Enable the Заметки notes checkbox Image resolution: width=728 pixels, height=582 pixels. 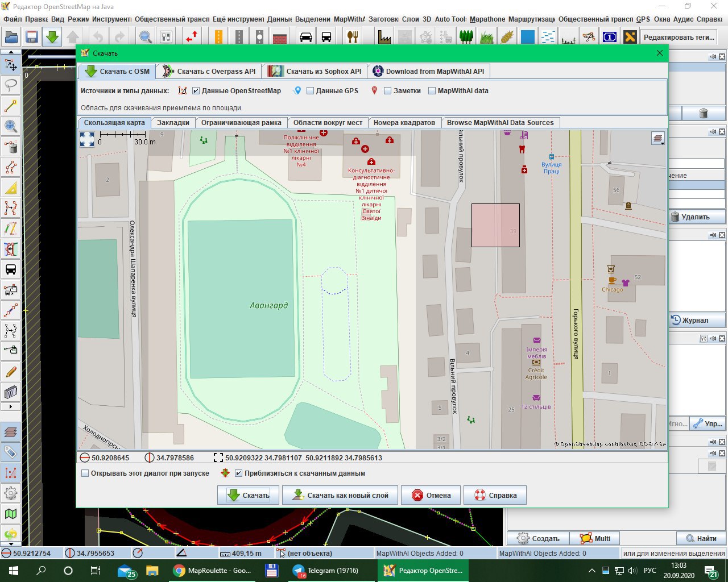point(387,91)
